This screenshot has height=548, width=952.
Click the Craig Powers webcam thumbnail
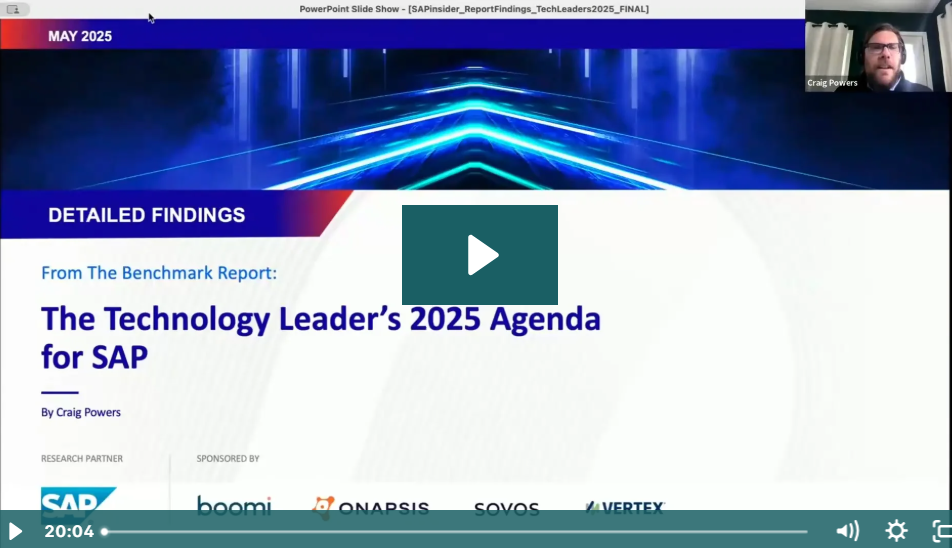click(878, 46)
